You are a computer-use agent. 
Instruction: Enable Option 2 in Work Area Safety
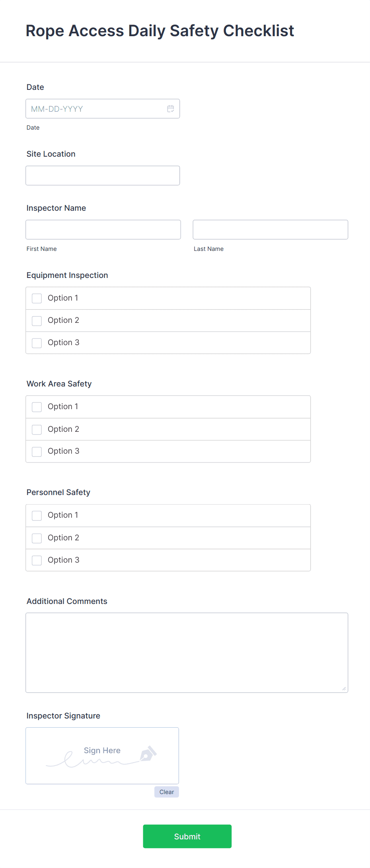click(x=37, y=429)
